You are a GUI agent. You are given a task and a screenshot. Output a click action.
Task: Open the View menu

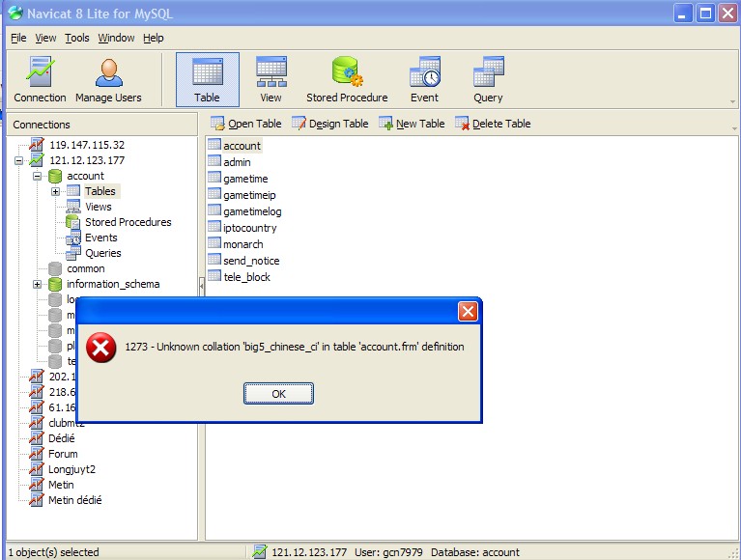pyautogui.click(x=45, y=38)
